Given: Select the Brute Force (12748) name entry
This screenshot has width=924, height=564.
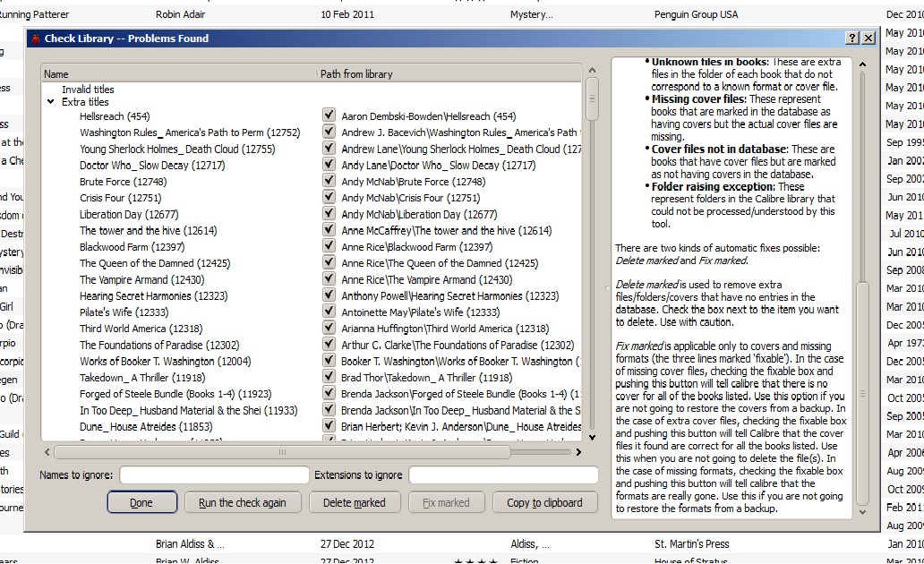Looking at the screenshot, I should 124,182.
